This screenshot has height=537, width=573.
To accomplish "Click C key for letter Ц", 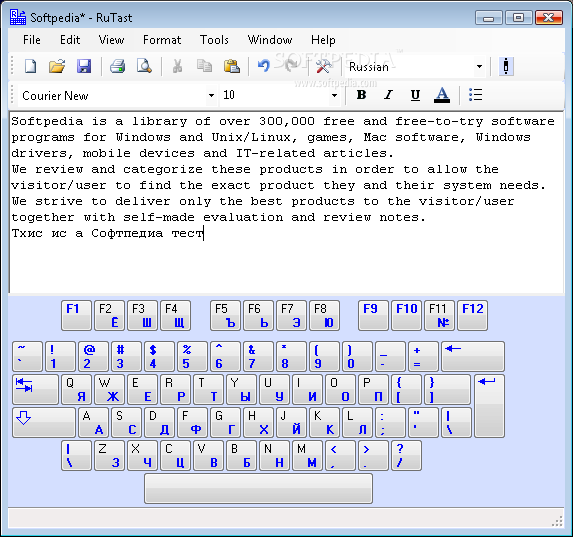I will click(175, 455).
